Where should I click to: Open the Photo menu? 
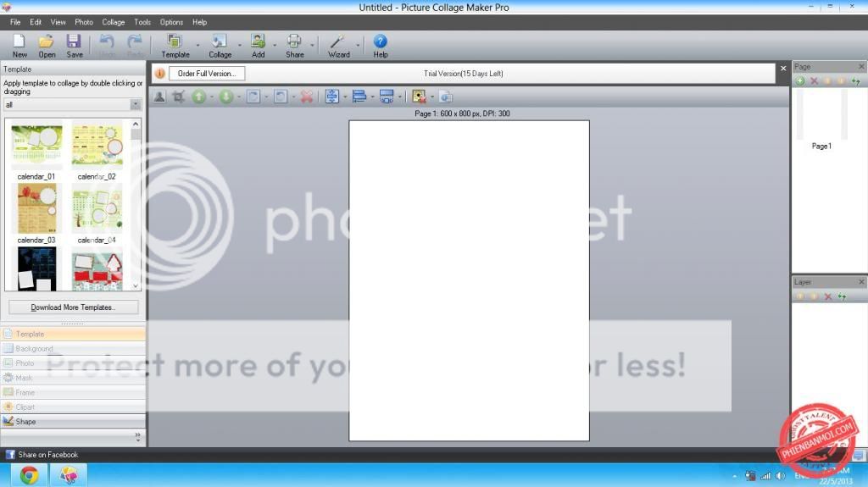[x=84, y=22]
